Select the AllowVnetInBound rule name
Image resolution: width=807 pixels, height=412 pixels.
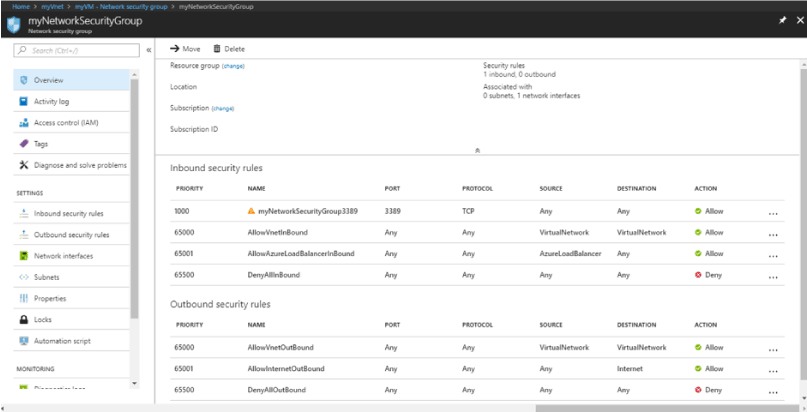(277, 232)
